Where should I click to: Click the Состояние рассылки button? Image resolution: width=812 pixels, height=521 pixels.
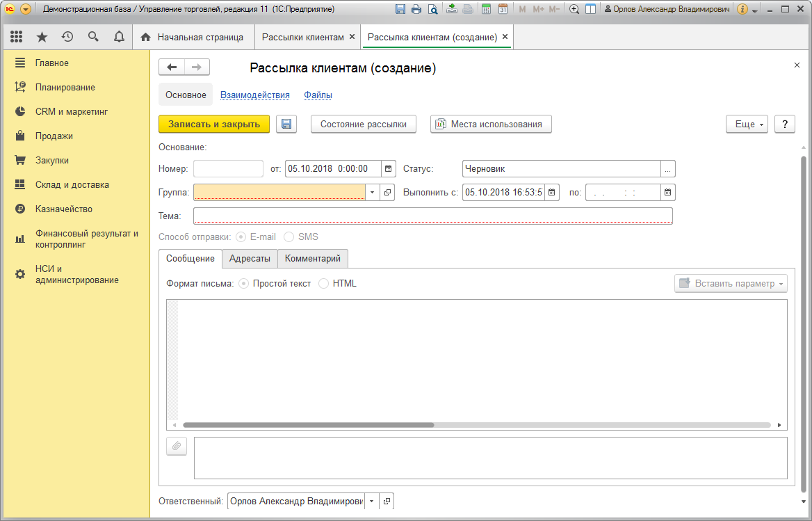coord(364,125)
